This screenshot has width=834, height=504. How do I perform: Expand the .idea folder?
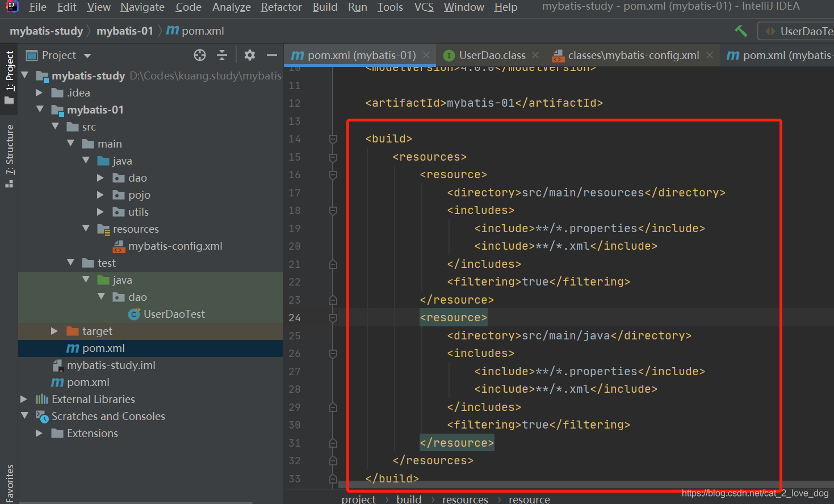pyautogui.click(x=39, y=93)
